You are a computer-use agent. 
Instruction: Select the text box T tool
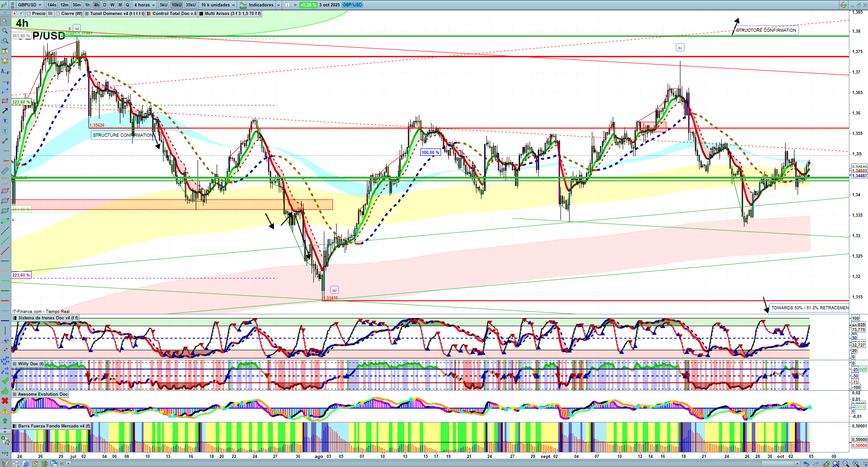click(5, 121)
